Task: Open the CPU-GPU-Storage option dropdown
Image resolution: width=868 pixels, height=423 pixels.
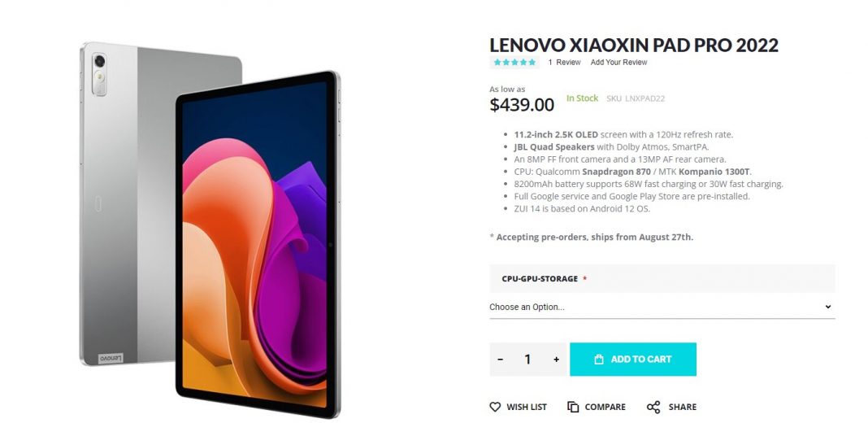Action: [x=662, y=307]
